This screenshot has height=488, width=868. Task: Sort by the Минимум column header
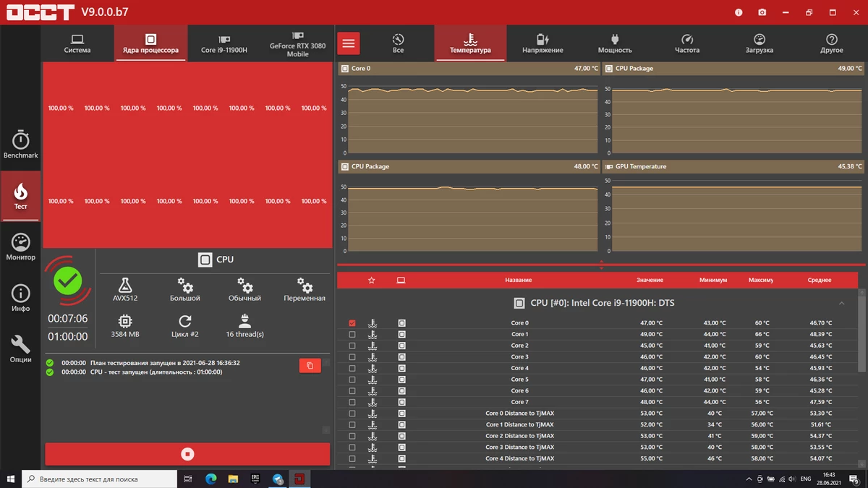click(x=713, y=280)
